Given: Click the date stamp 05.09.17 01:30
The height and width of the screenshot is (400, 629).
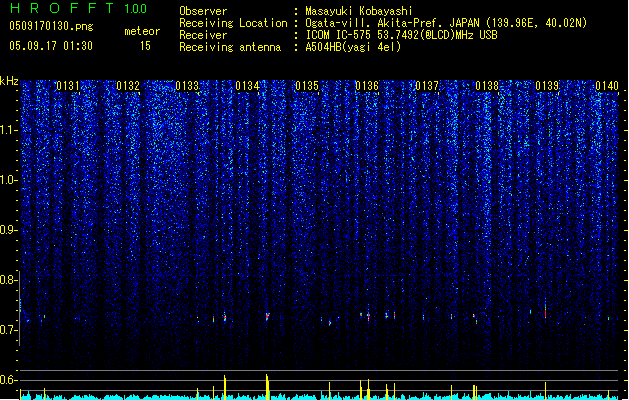Looking at the screenshot, I should pyautogui.click(x=51, y=46).
